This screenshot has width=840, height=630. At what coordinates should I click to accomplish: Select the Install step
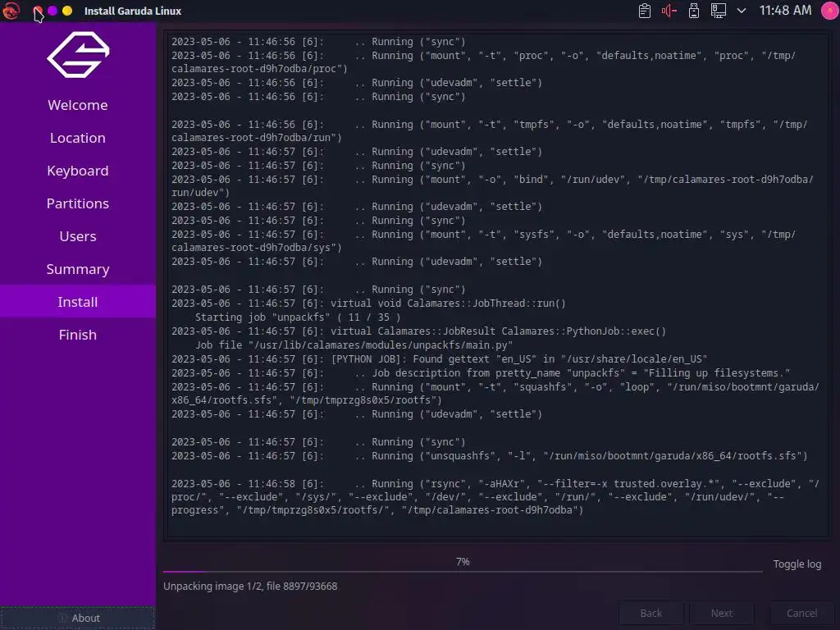(78, 302)
